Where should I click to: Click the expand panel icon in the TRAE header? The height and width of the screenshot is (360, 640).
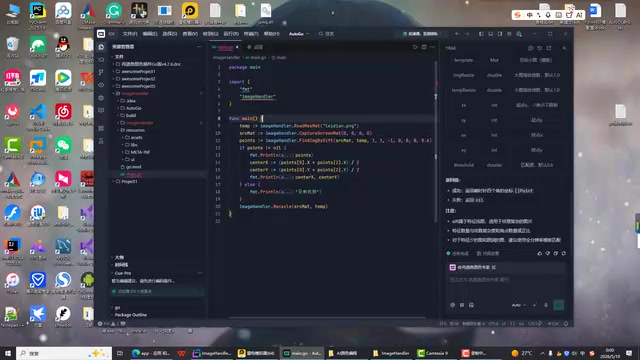pyautogui.click(x=549, y=48)
